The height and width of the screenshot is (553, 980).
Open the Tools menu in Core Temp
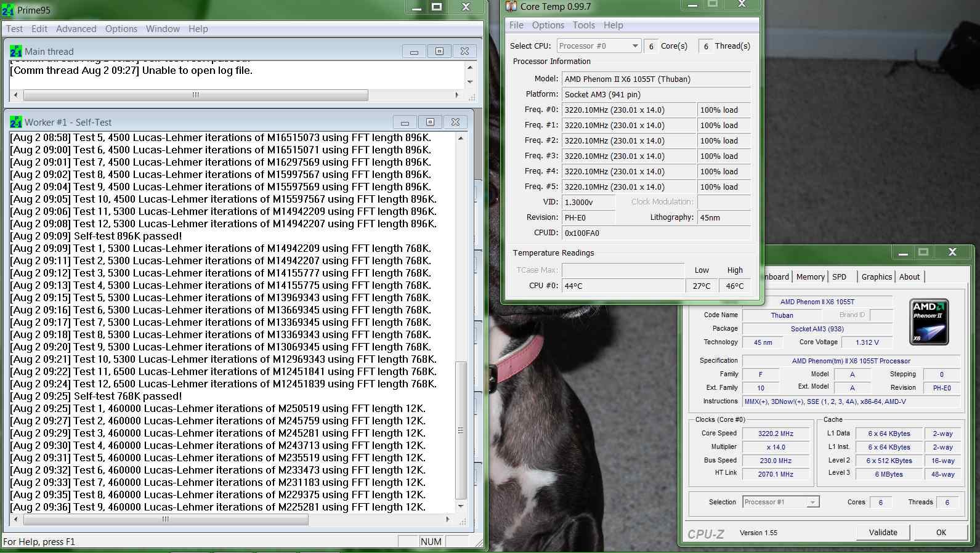point(583,25)
